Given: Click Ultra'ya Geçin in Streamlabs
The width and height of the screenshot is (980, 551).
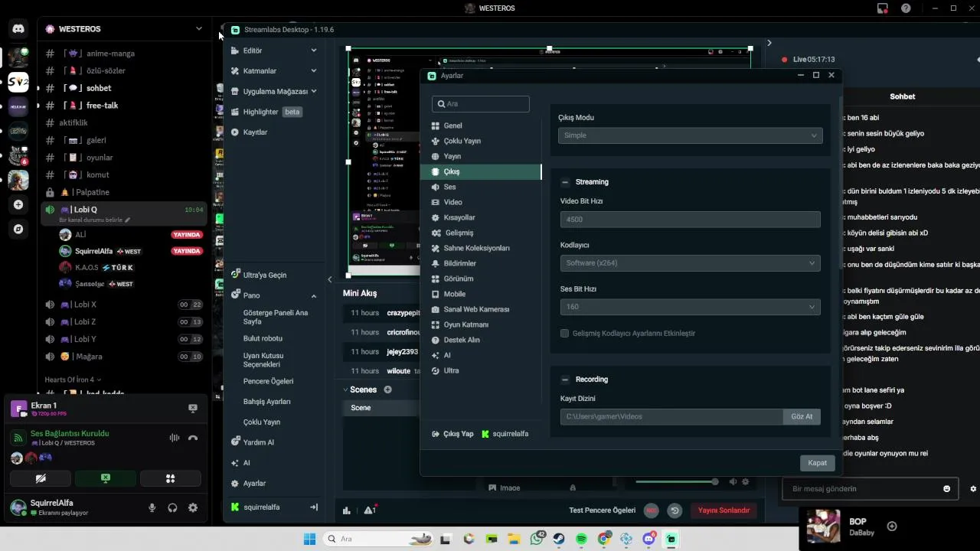Looking at the screenshot, I should [x=259, y=275].
